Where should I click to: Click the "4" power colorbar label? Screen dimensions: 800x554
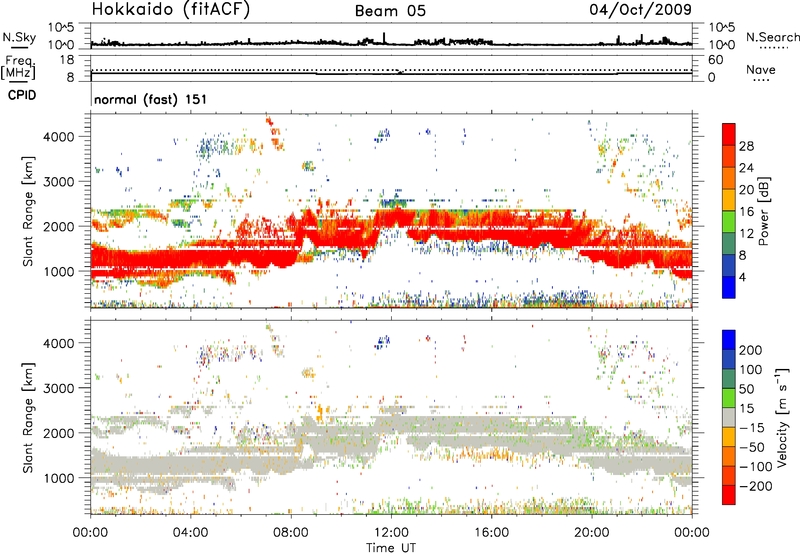[x=743, y=277]
